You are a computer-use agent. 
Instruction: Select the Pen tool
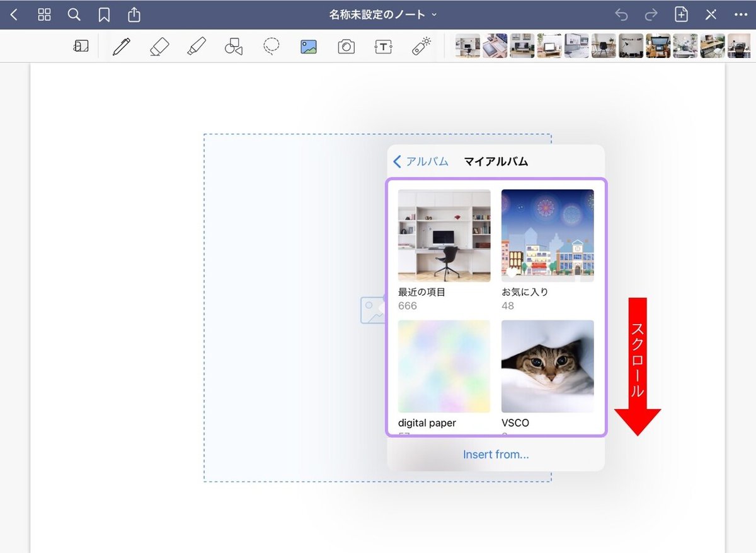pos(122,46)
